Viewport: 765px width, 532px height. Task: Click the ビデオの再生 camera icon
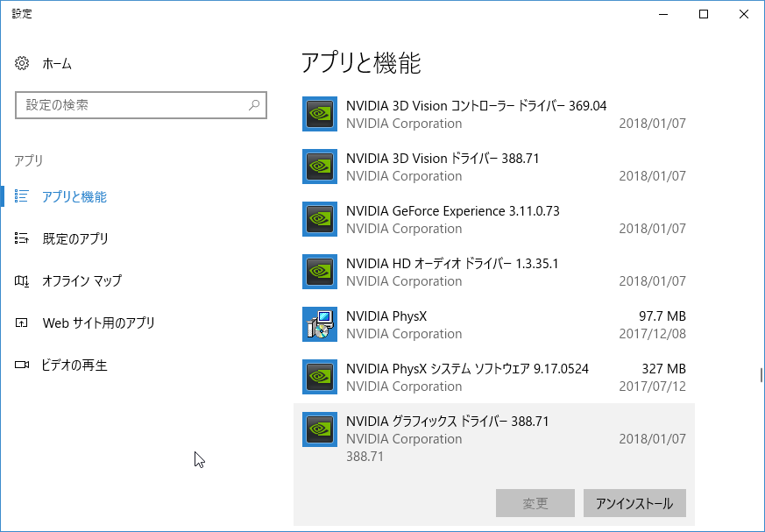coord(21,365)
